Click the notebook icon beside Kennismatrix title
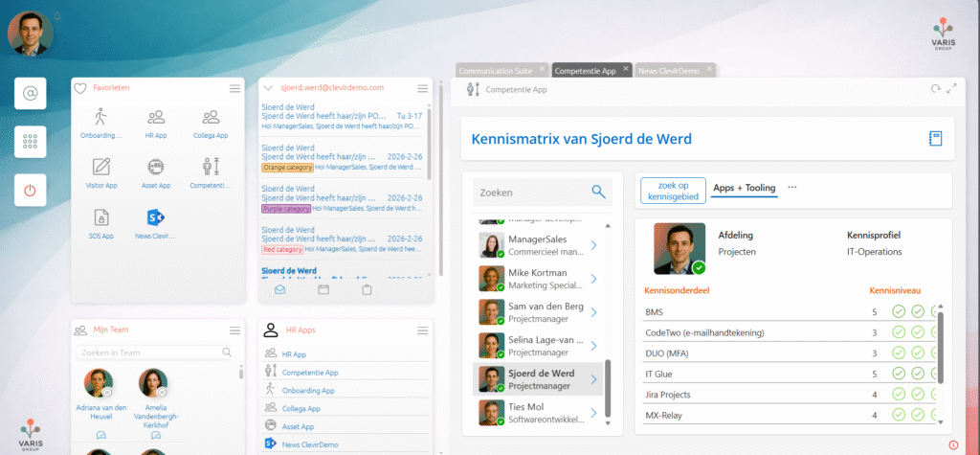 pyautogui.click(x=935, y=139)
